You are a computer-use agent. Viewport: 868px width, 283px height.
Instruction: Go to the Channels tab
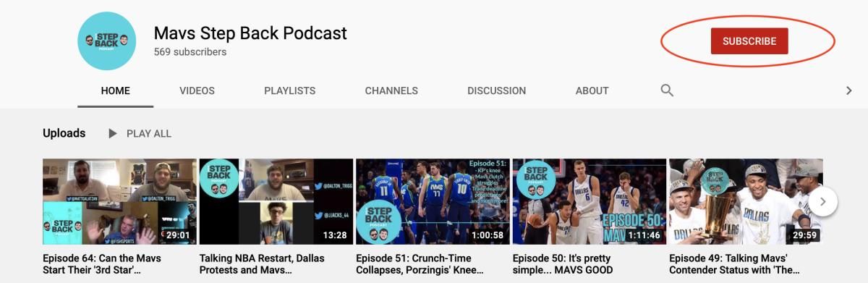click(x=391, y=90)
